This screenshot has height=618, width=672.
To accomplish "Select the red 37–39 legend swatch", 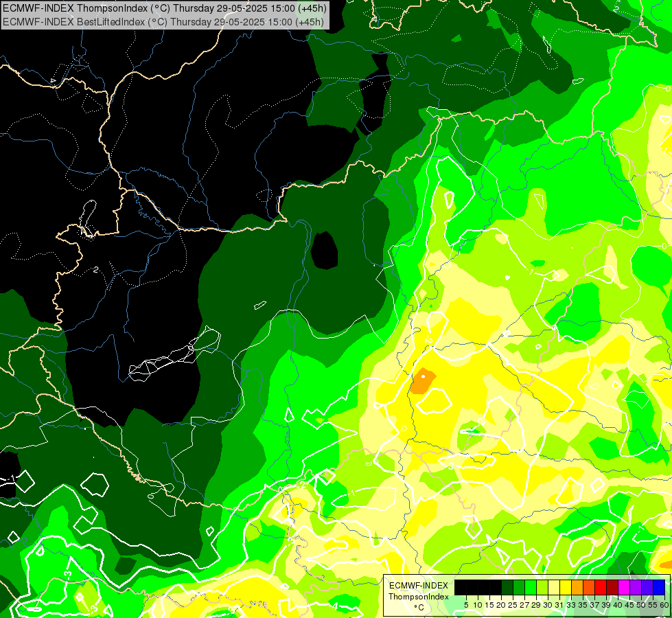I will pos(601,588).
